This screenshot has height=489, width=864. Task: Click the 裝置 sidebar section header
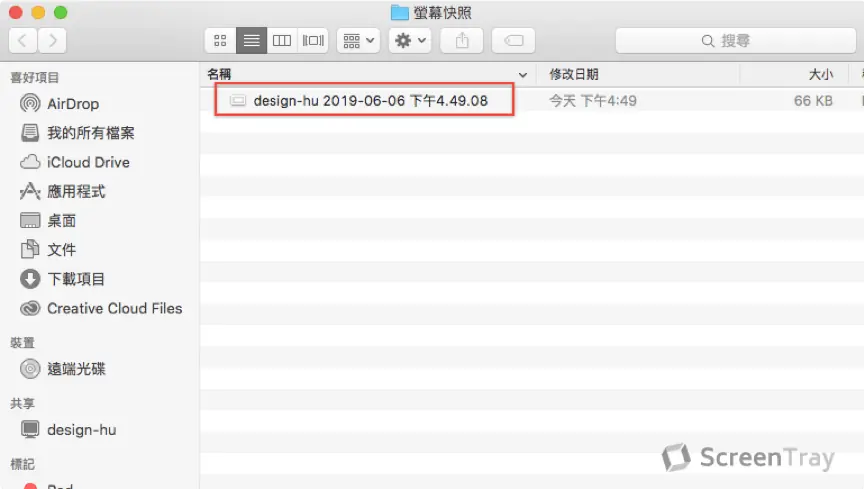click(x=22, y=343)
